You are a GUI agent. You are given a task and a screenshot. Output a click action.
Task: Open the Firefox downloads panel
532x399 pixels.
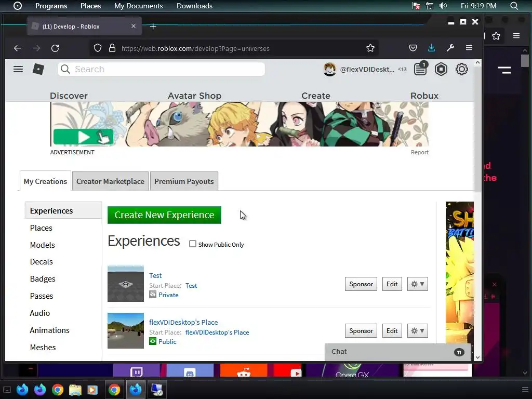tap(432, 48)
